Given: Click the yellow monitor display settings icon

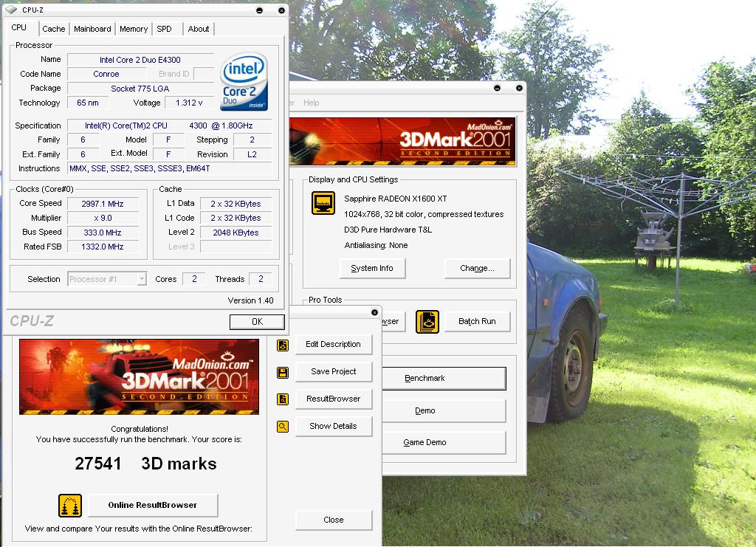Looking at the screenshot, I should coord(323,203).
